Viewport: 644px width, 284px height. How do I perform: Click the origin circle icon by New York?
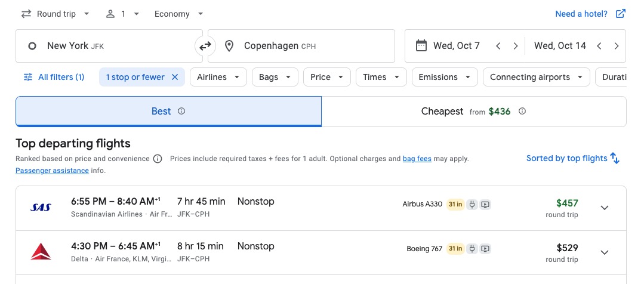coord(32,46)
